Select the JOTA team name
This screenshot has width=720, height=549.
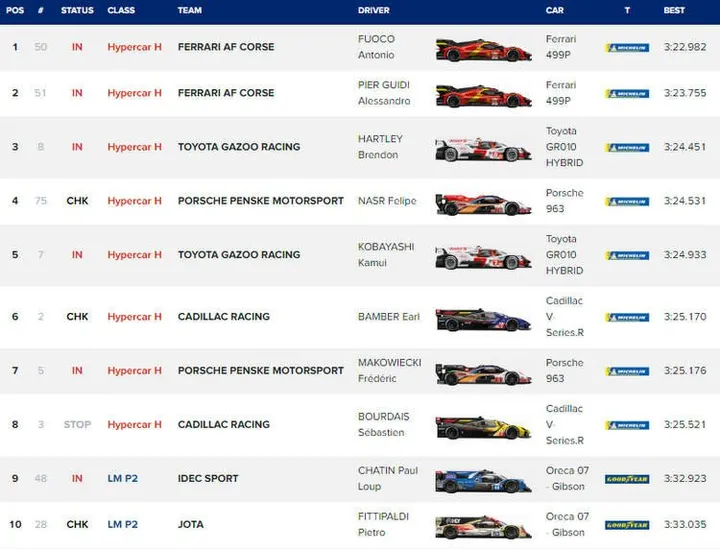coord(191,524)
